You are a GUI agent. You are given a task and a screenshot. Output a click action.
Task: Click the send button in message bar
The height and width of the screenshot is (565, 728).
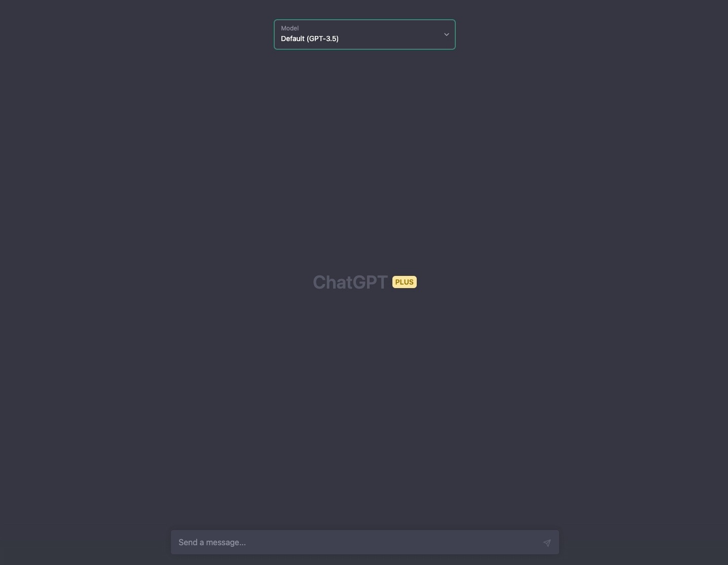pyautogui.click(x=547, y=543)
